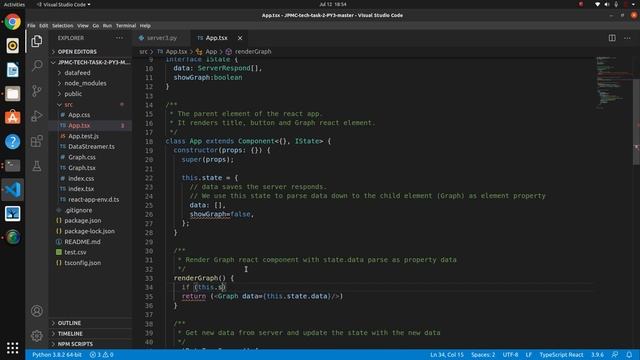Open DataStreamer.ts in the explorer

coord(91,147)
